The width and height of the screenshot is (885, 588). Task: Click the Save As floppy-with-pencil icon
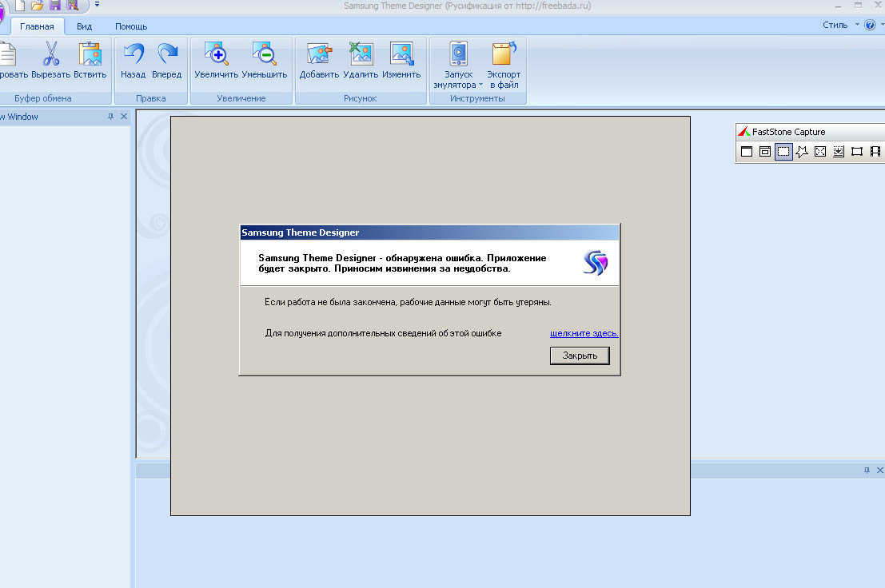click(72, 6)
